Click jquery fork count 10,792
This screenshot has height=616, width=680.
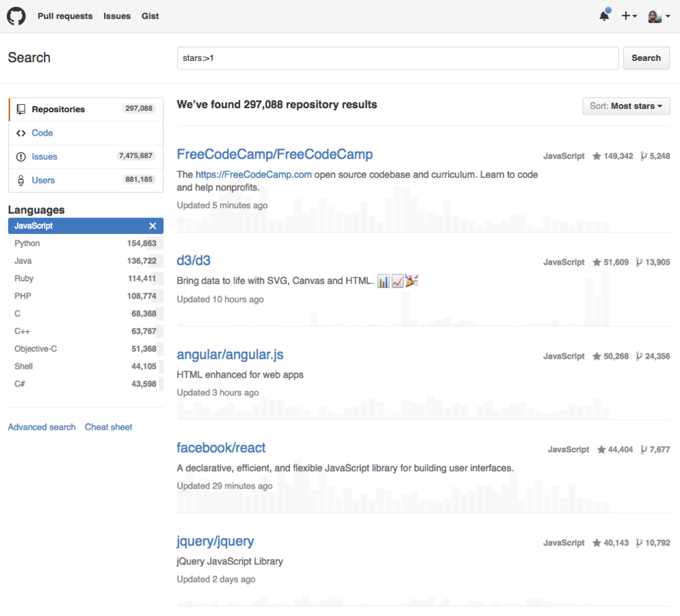pos(653,543)
